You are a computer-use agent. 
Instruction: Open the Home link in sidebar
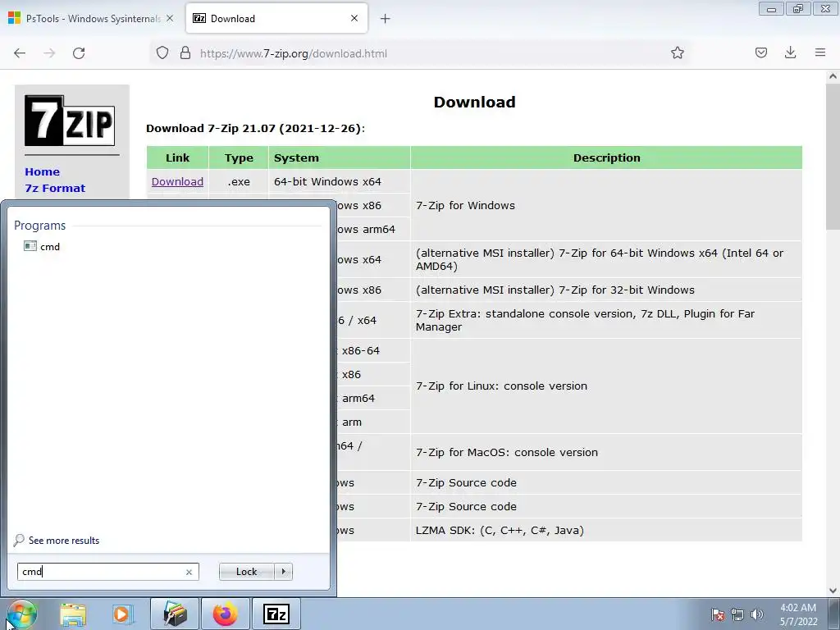click(43, 172)
